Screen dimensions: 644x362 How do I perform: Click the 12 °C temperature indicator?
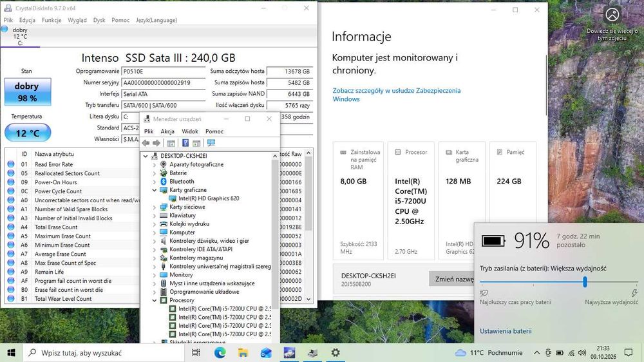[x=28, y=133]
